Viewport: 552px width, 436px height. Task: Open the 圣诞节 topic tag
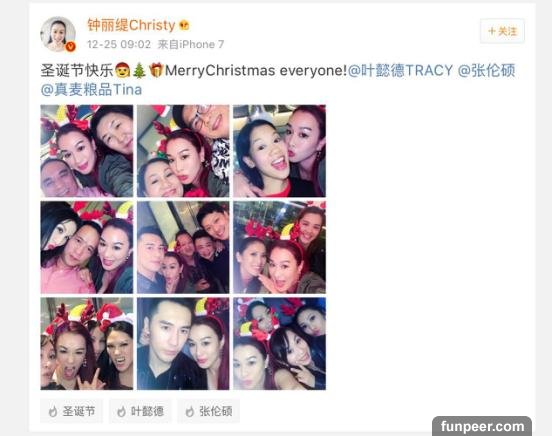(x=72, y=411)
